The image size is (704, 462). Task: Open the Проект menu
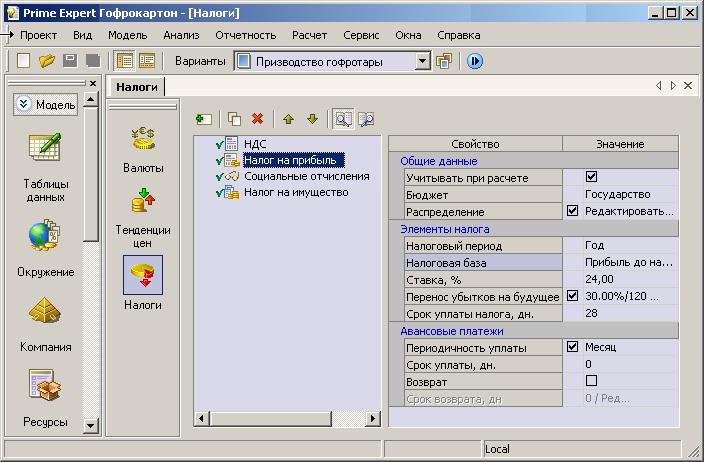click(x=39, y=35)
